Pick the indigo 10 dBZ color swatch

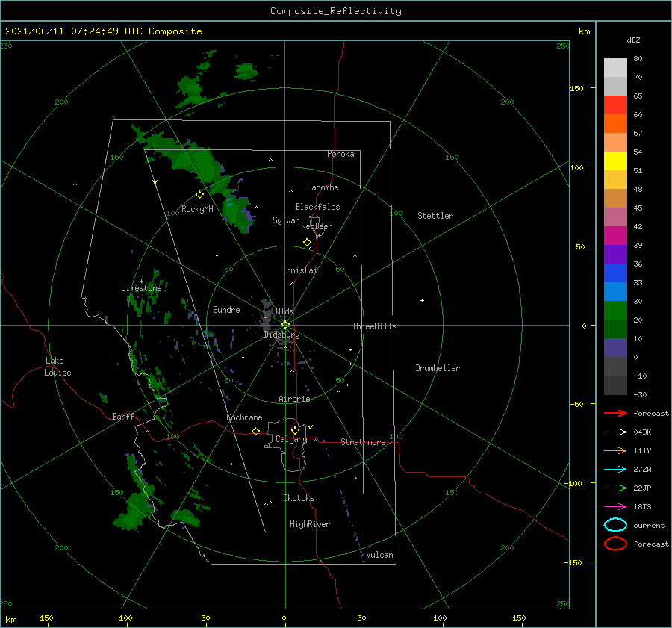615,347
